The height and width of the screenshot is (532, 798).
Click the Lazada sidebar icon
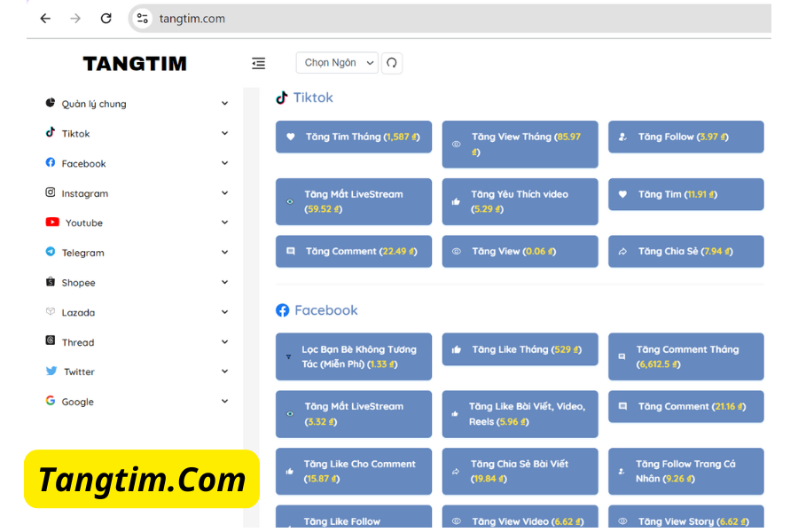(x=51, y=311)
